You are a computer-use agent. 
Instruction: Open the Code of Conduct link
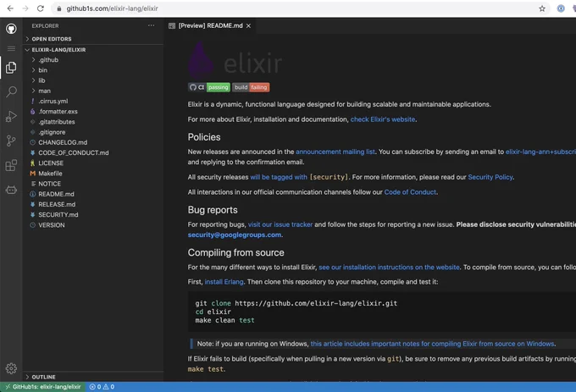[410, 192]
